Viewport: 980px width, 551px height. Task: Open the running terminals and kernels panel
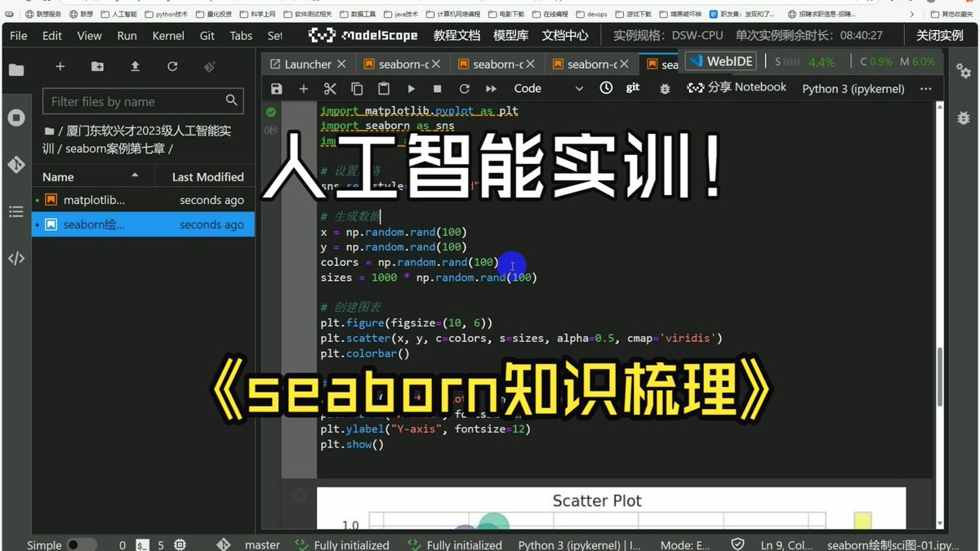16,117
